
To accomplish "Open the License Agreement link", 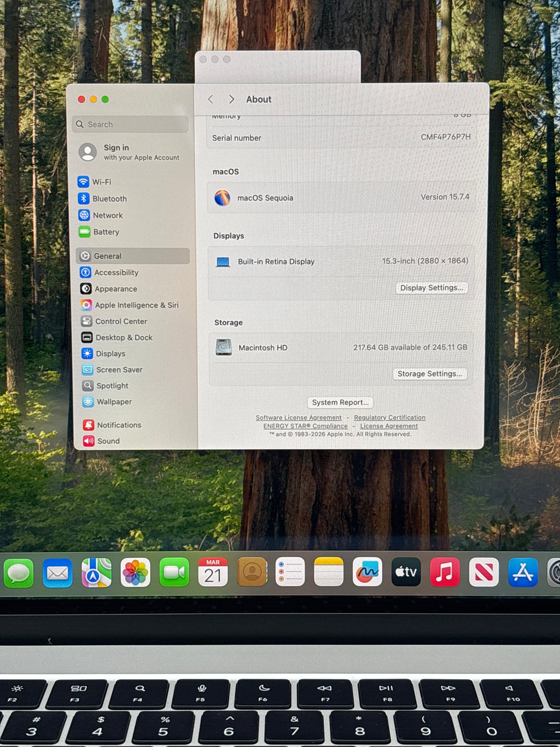I will (389, 426).
